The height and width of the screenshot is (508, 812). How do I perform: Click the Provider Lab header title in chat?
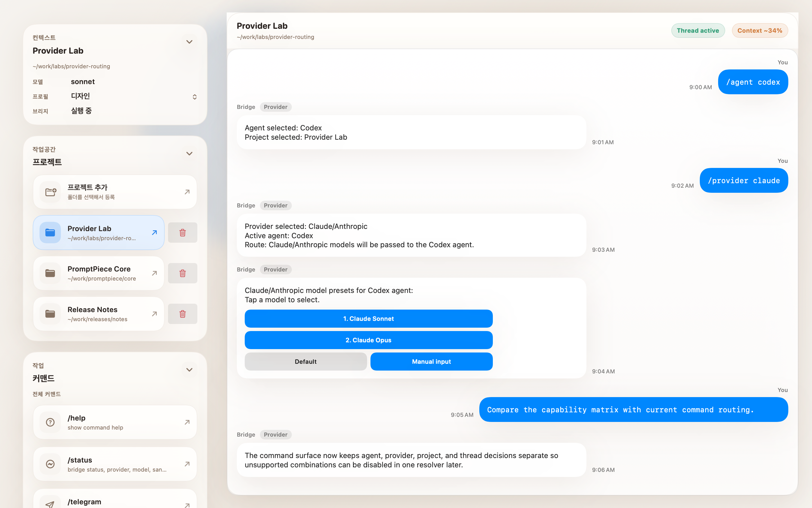(262, 26)
